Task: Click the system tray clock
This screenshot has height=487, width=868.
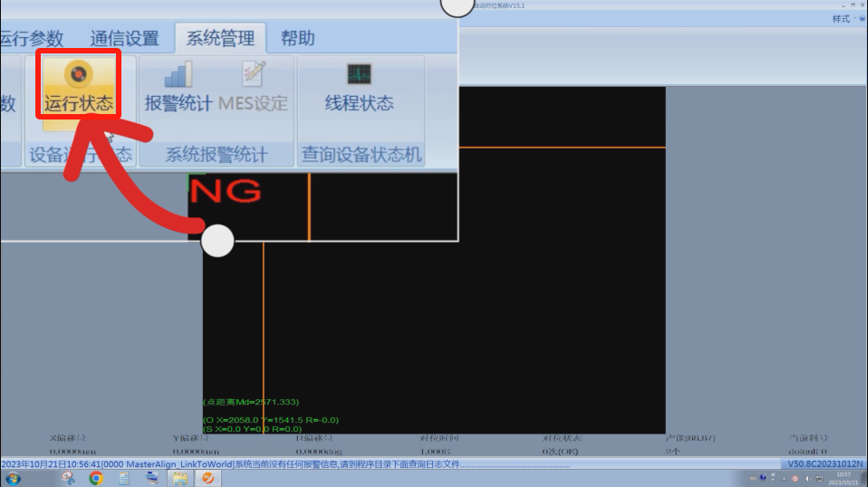Action: [x=844, y=478]
